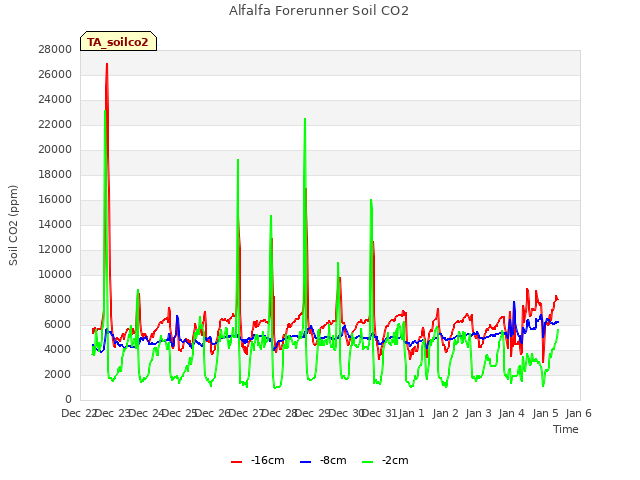The height and width of the screenshot is (480, 640).
Task: Click the Jan 5 x-axis date label
Action: (545, 413)
